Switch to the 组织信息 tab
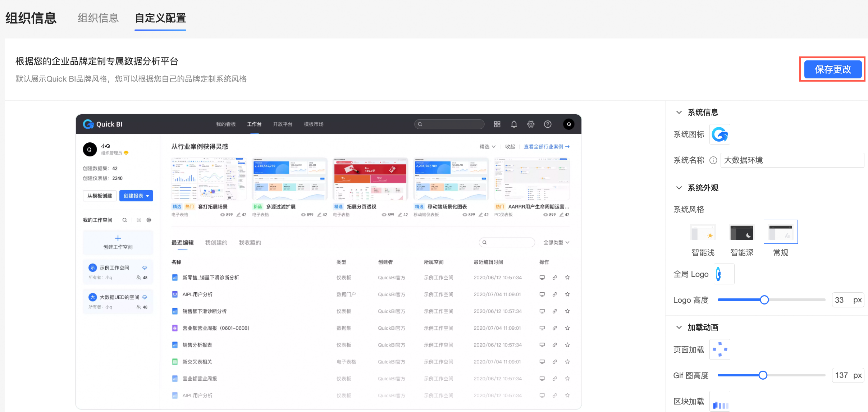Image resolution: width=868 pixels, height=412 pixels. tap(98, 18)
